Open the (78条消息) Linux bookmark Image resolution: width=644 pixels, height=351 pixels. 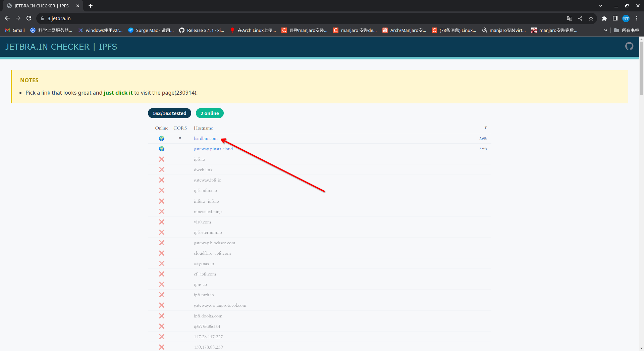tap(454, 30)
